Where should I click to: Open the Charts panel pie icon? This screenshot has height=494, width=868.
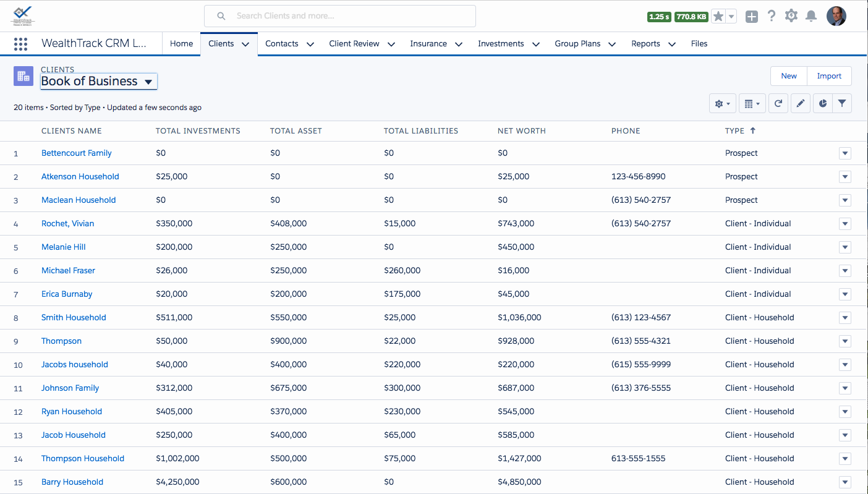pos(821,103)
